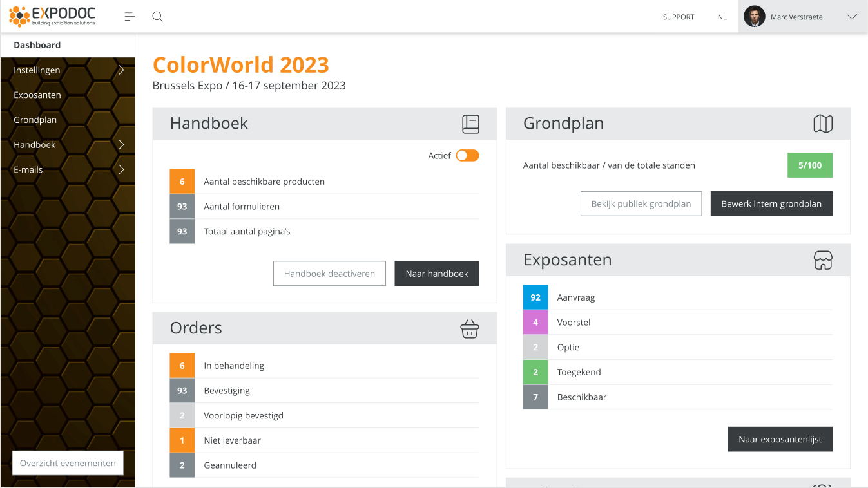Disable the Actief toggle in the Handboek panel
The width and height of the screenshot is (868, 488).
click(x=467, y=155)
